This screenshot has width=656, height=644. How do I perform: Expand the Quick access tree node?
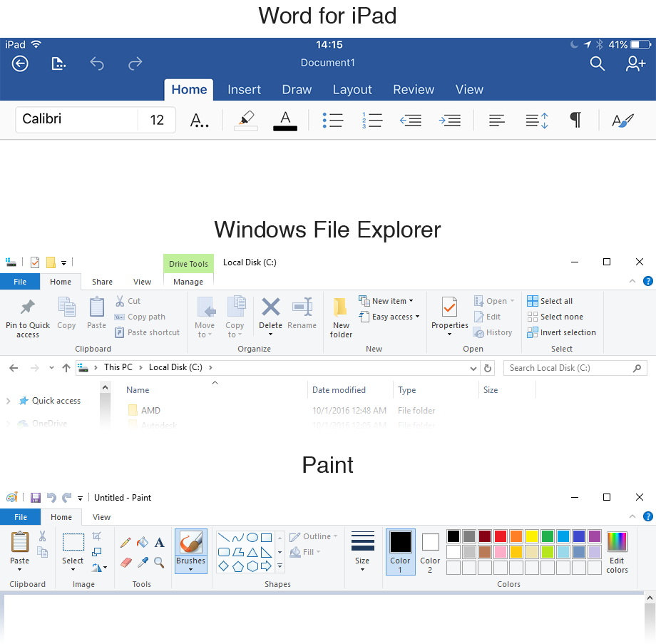click(8, 401)
